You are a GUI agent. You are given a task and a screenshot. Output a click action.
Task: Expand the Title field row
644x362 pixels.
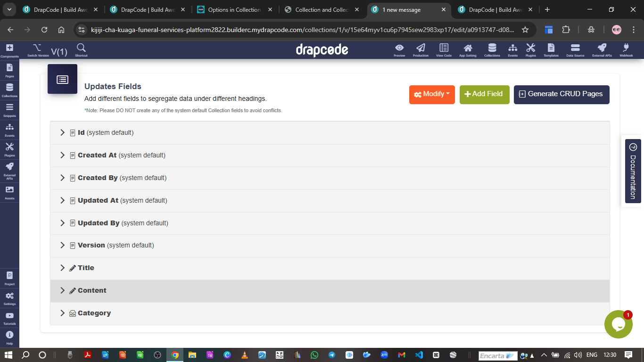coord(330,268)
